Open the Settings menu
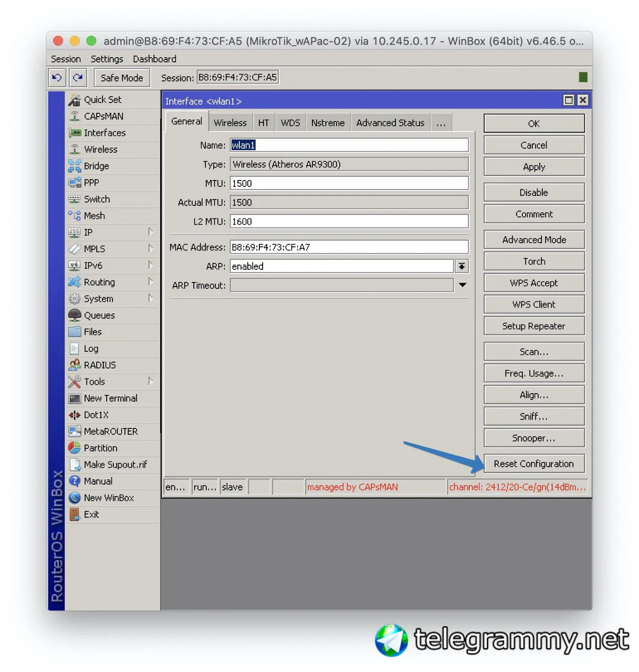This screenshot has height=672, width=639. [x=107, y=59]
